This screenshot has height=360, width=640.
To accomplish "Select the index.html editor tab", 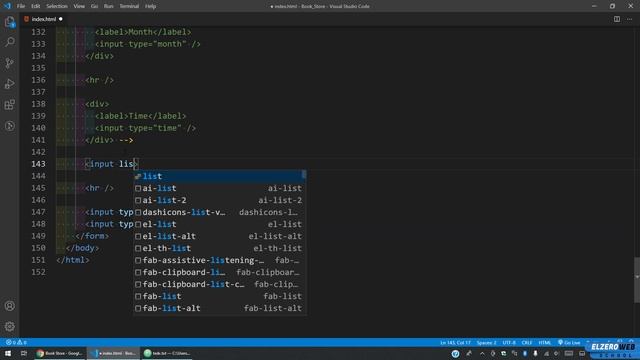I will coord(44,19).
